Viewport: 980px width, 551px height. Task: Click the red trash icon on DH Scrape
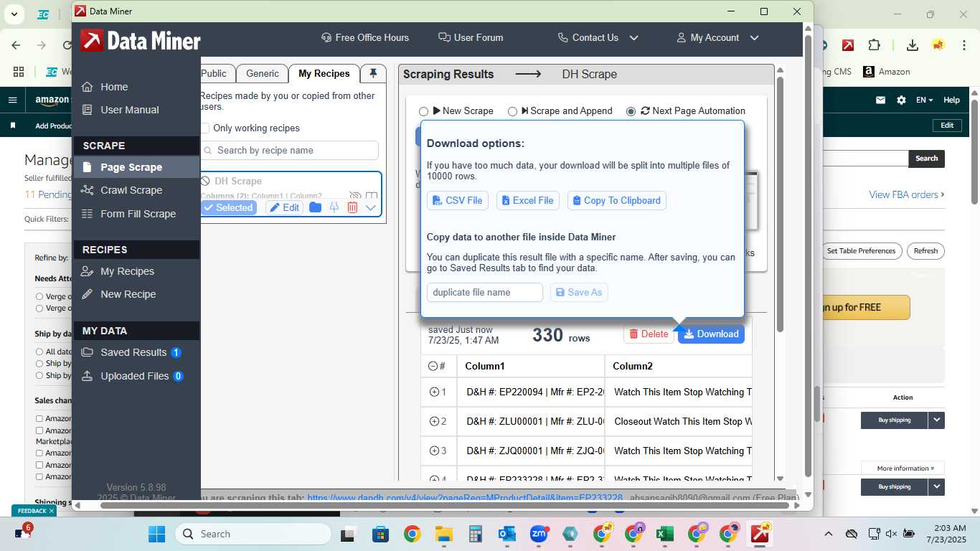pyautogui.click(x=352, y=207)
